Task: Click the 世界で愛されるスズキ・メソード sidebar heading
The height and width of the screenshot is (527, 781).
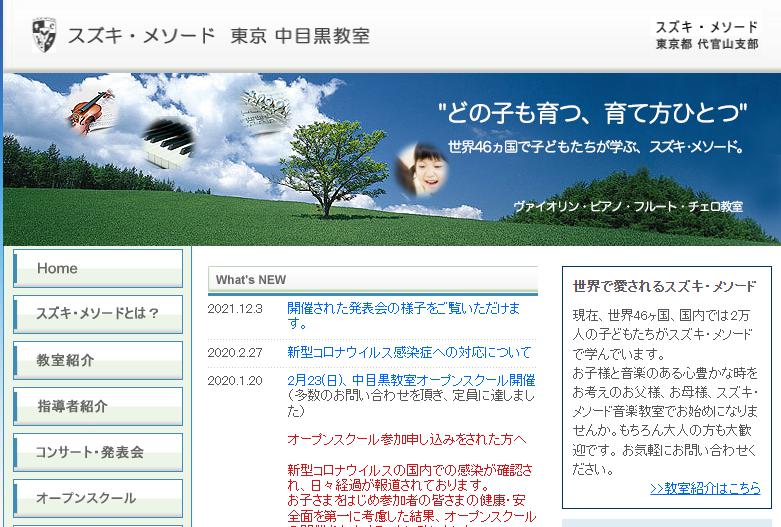Action: click(x=664, y=286)
